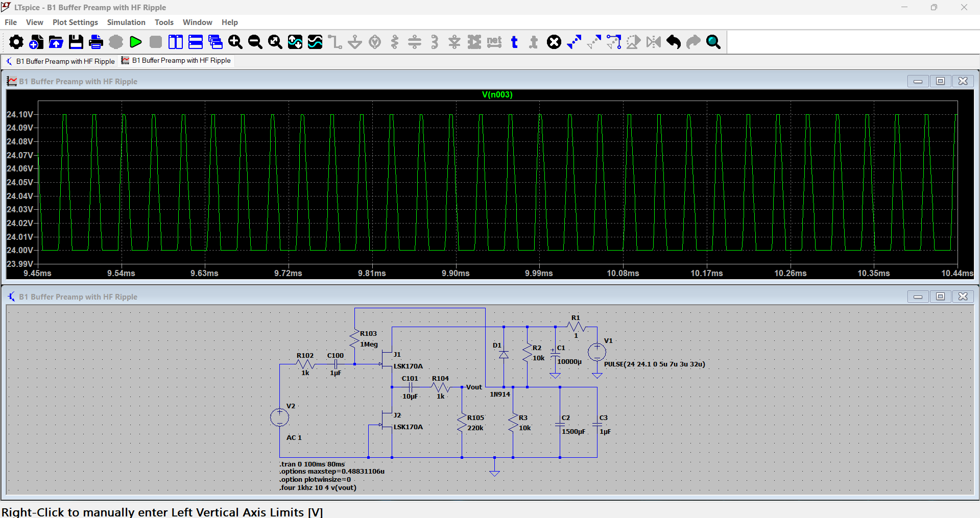Tile windows vertically
The image size is (980, 518).
(x=176, y=42)
